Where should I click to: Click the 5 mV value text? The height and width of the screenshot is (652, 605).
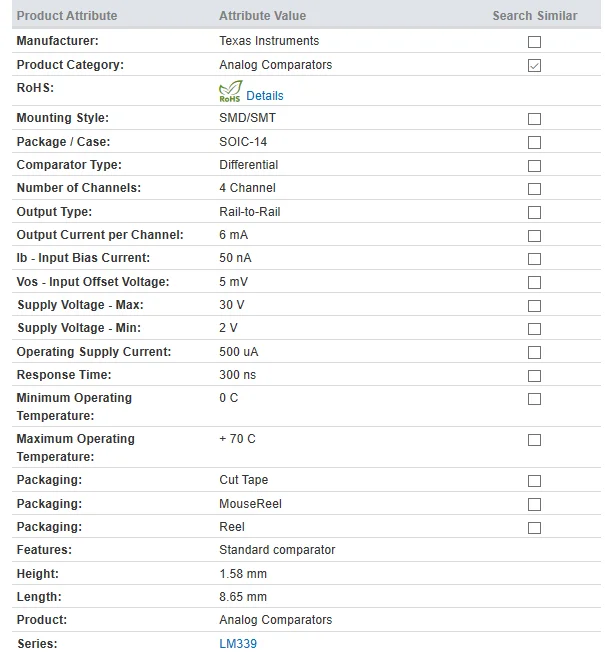[233, 282]
